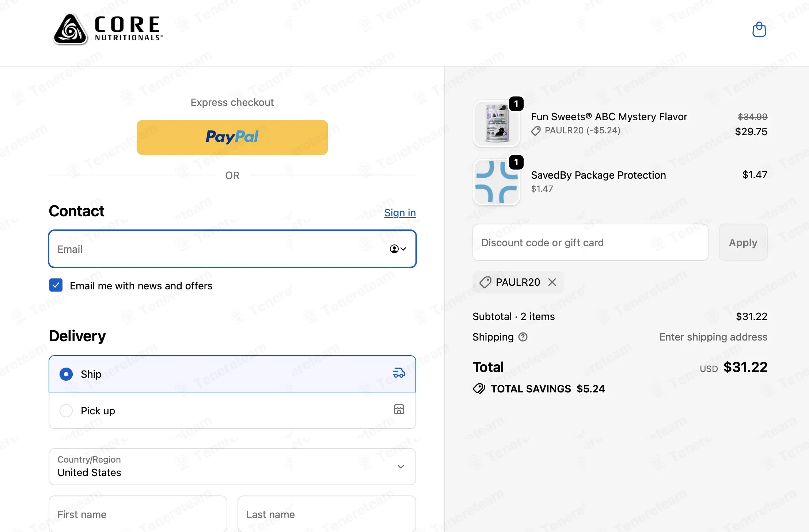This screenshot has height=532, width=809.
Task: Focus the Discount code or gift card field
Action: pyautogui.click(x=590, y=242)
